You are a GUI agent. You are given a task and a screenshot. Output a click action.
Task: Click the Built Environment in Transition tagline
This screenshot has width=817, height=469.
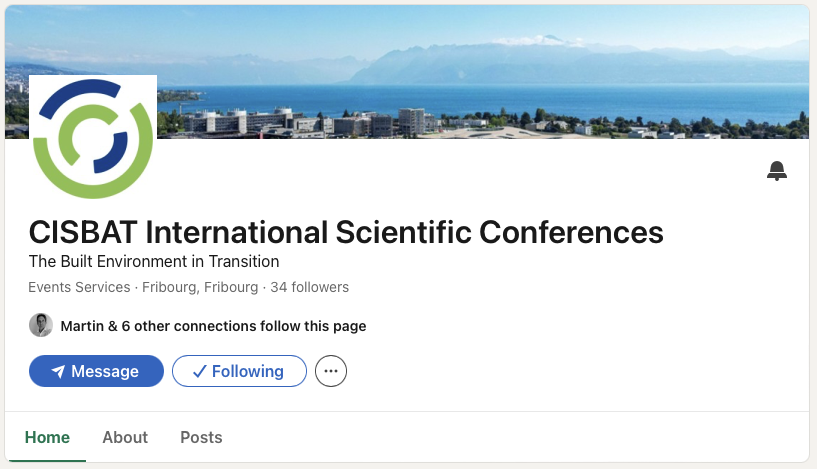(154, 262)
